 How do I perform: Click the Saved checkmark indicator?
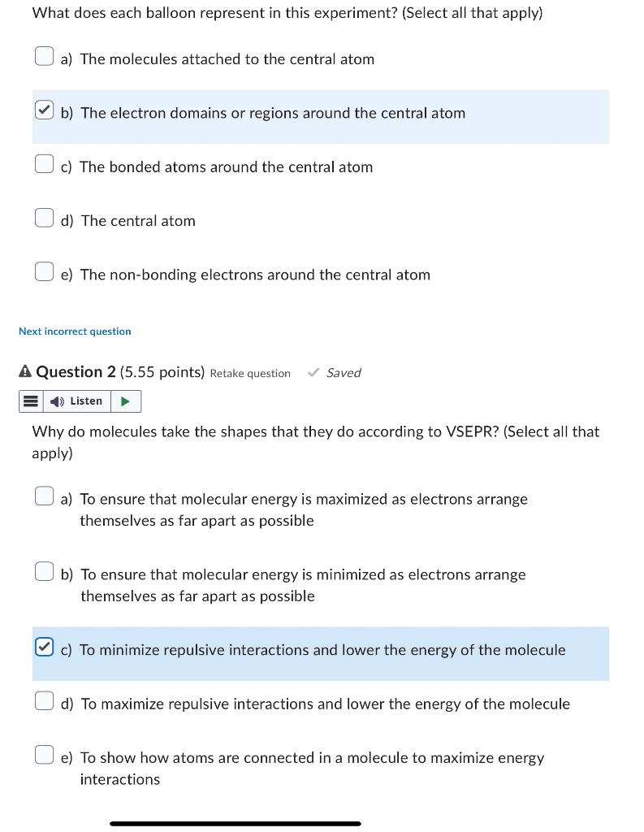335,372
